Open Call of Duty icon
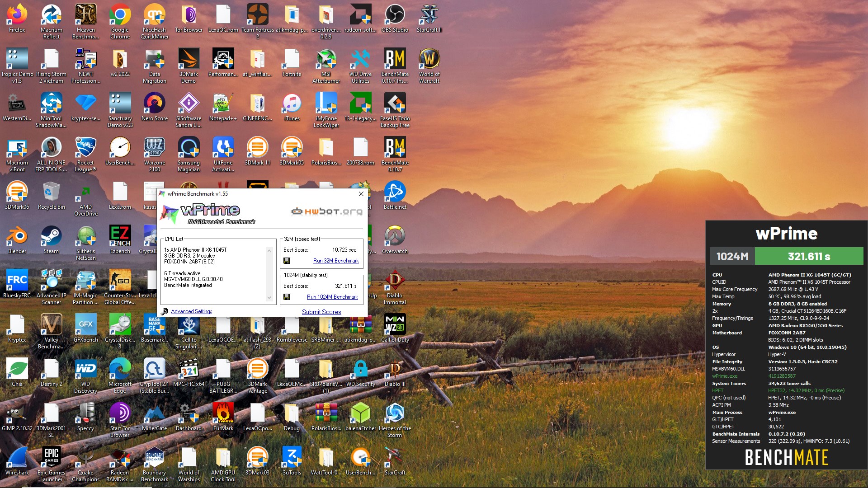The height and width of the screenshot is (488, 868). (395, 328)
